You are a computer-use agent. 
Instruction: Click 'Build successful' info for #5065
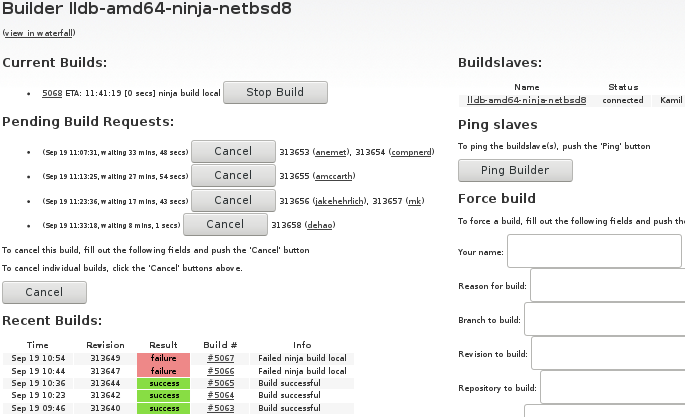[x=302, y=383]
